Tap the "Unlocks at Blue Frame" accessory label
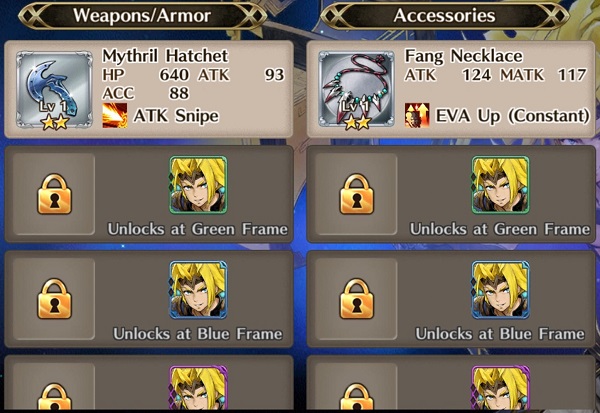 point(500,334)
